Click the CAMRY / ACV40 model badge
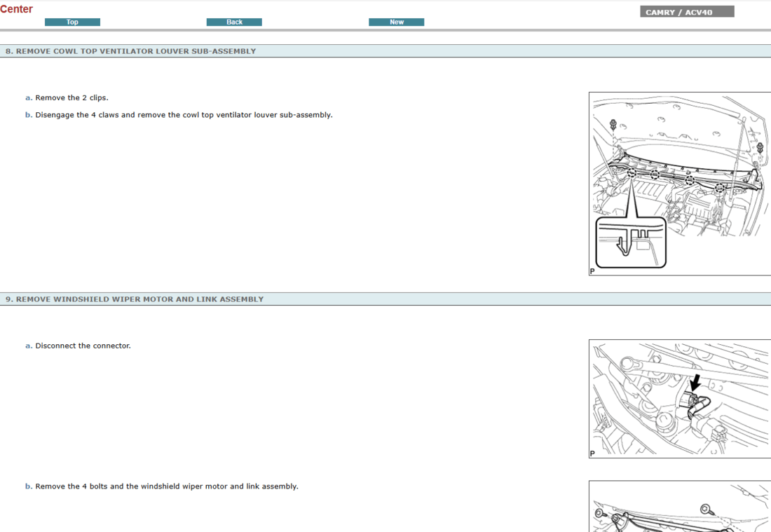The width and height of the screenshot is (771, 532). click(686, 12)
